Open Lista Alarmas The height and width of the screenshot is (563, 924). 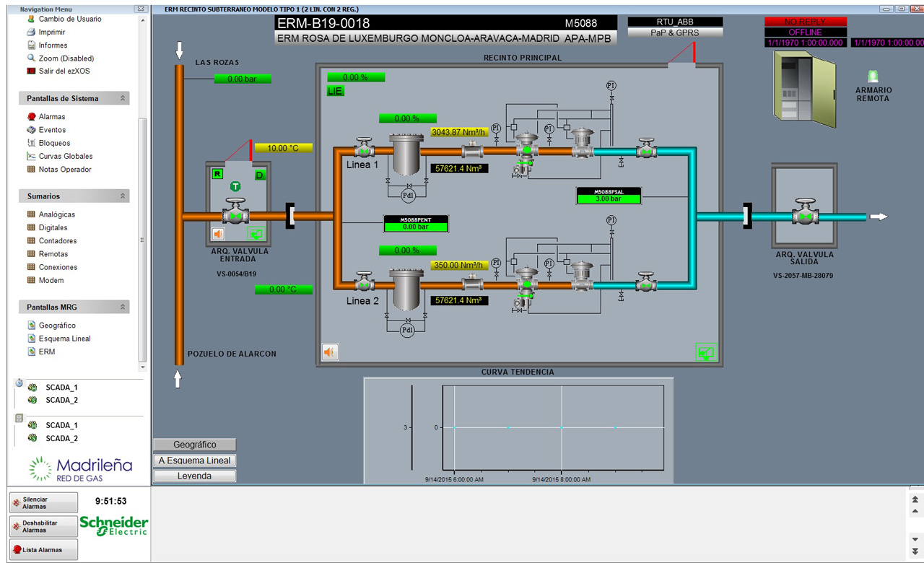coord(43,550)
